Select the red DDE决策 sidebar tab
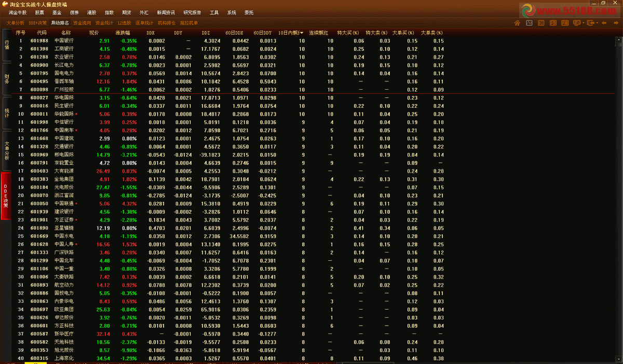 pyautogui.click(x=6, y=196)
